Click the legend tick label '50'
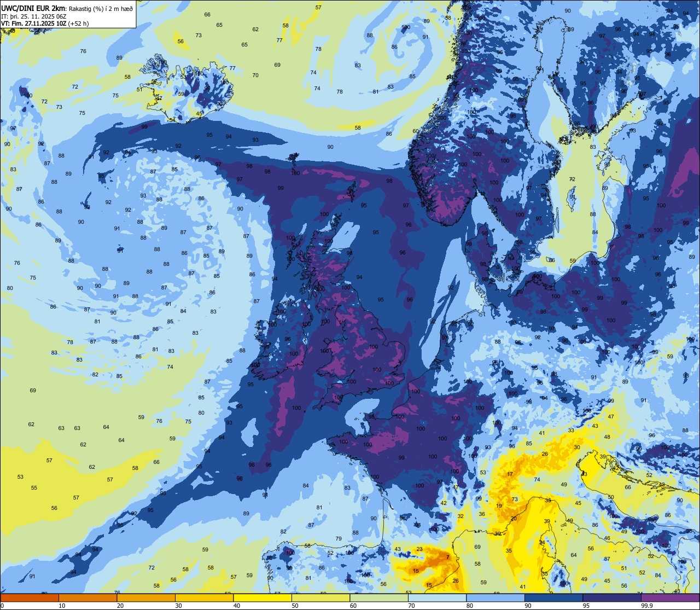 pos(295,606)
